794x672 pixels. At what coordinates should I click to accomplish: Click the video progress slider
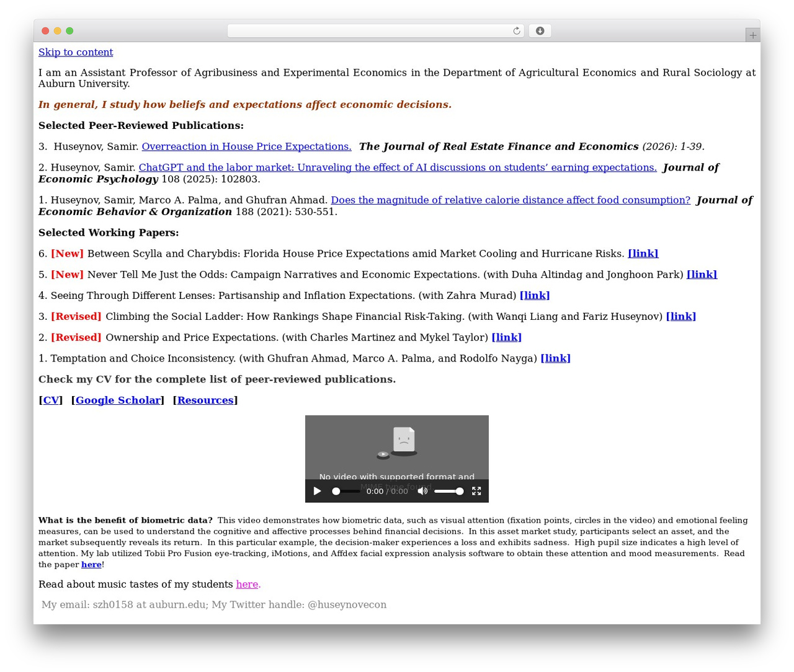pyautogui.click(x=346, y=491)
